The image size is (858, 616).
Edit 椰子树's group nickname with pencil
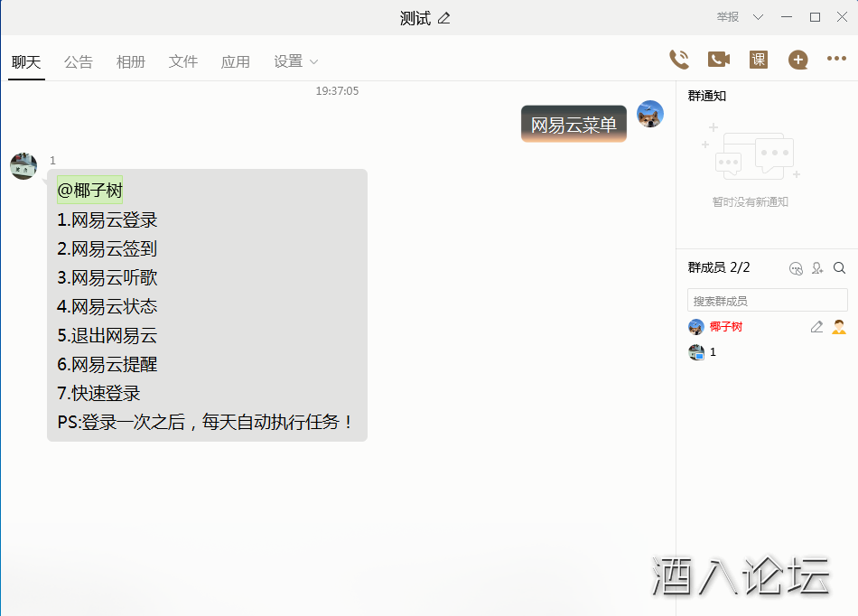coord(816,327)
